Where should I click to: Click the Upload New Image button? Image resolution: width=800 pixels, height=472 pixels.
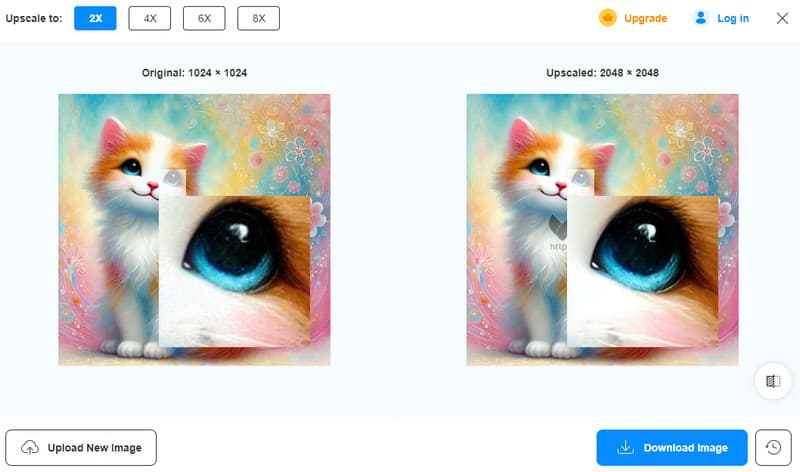pos(81,447)
